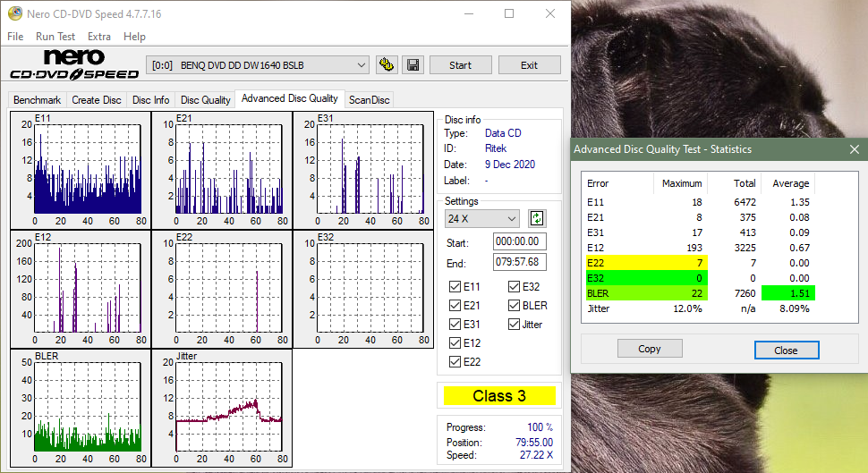
Task: Click the End time input field
Action: 519,262
